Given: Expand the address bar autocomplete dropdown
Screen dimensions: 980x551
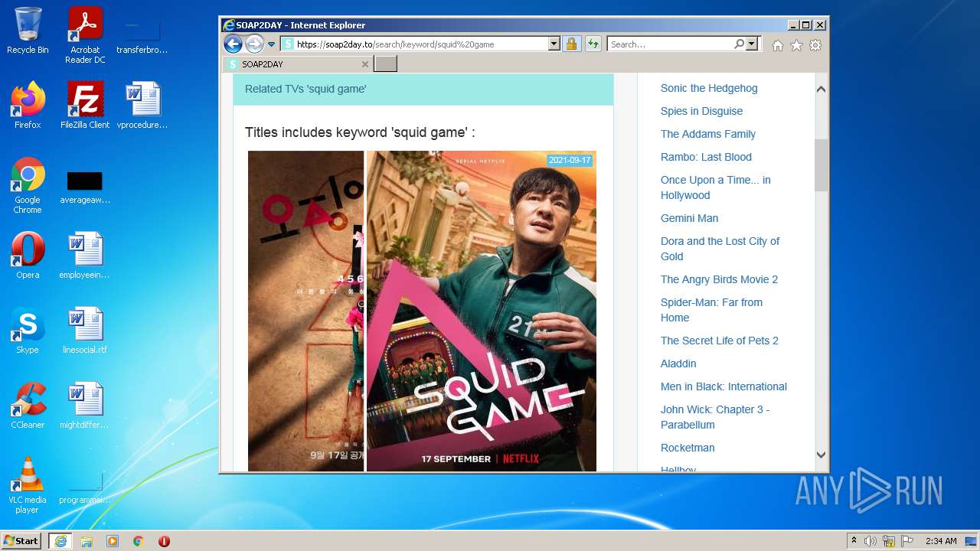Looking at the screenshot, I should 554,44.
